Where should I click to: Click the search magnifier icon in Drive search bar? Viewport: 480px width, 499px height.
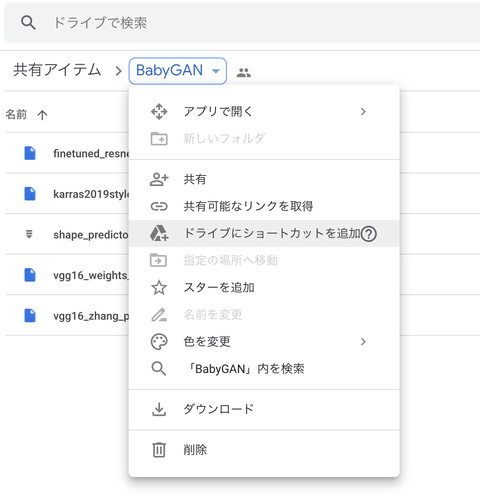pyautogui.click(x=28, y=23)
